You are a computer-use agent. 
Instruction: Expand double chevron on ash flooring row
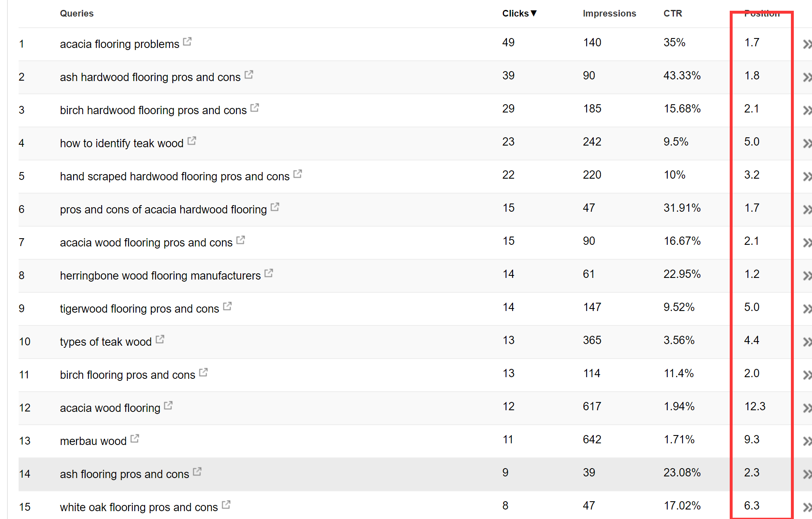point(807,474)
